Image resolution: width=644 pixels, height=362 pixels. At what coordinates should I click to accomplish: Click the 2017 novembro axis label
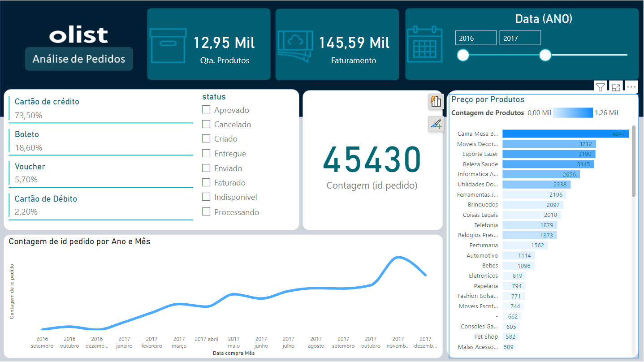tap(398, 342)
